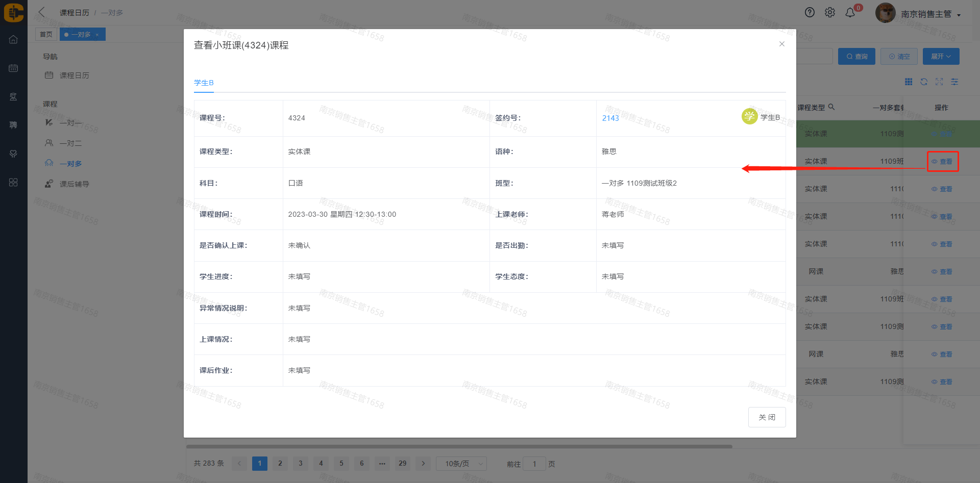Open notifications bell icon
Screen dimensions: 980x483
(x=850, y=13)
